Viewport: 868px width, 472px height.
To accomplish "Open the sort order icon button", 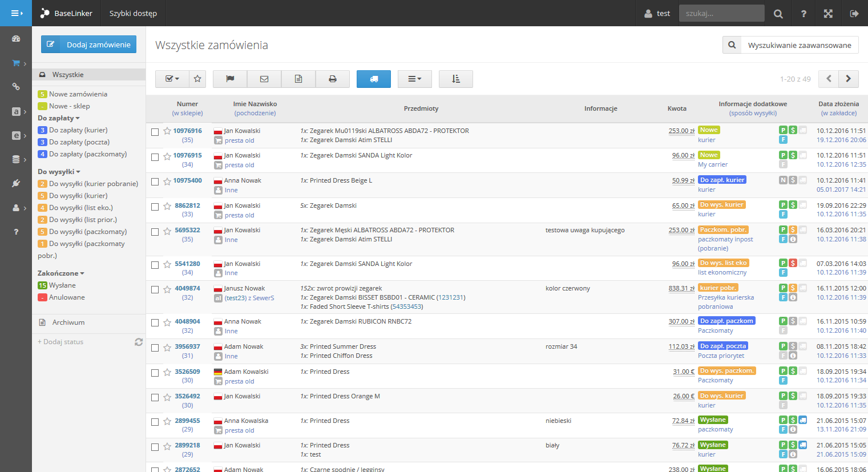I will point(456,79).
